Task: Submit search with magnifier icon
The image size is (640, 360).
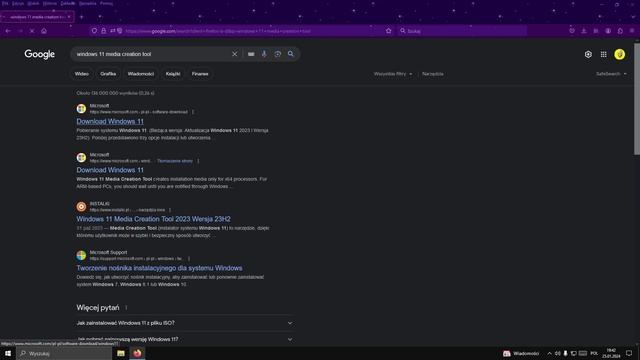Action: point(291,54)
